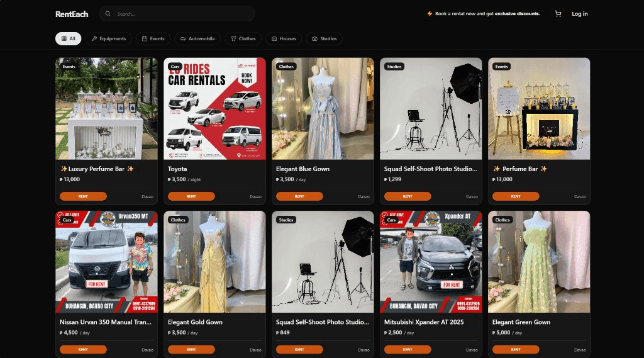Select the Studios category filter
The height and width of the screenshot is (358, 644).
[324, 38]
